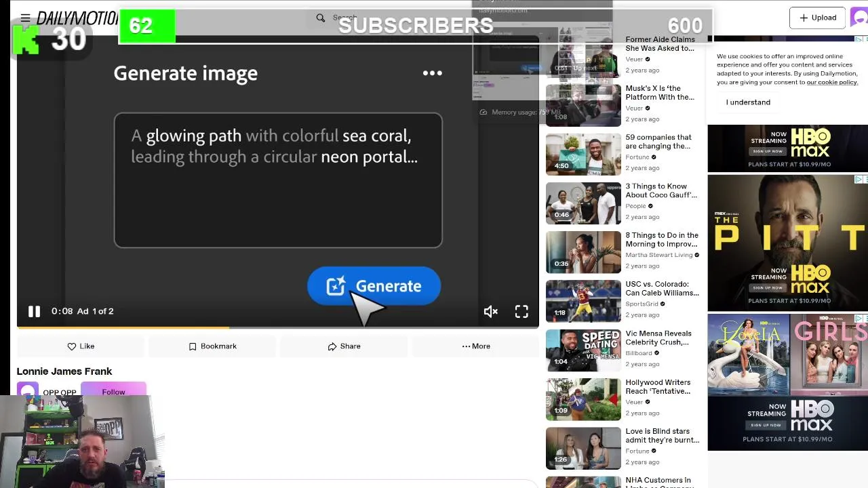868x488 pixels.
Task: Accept cookies with I understand
Action: [748, 102]
